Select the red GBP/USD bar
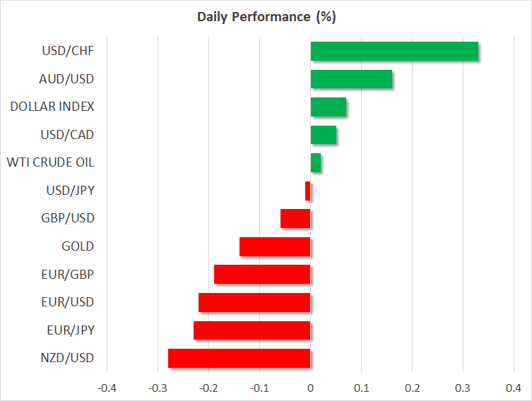The image size is (532, 401). click(295, 219)
